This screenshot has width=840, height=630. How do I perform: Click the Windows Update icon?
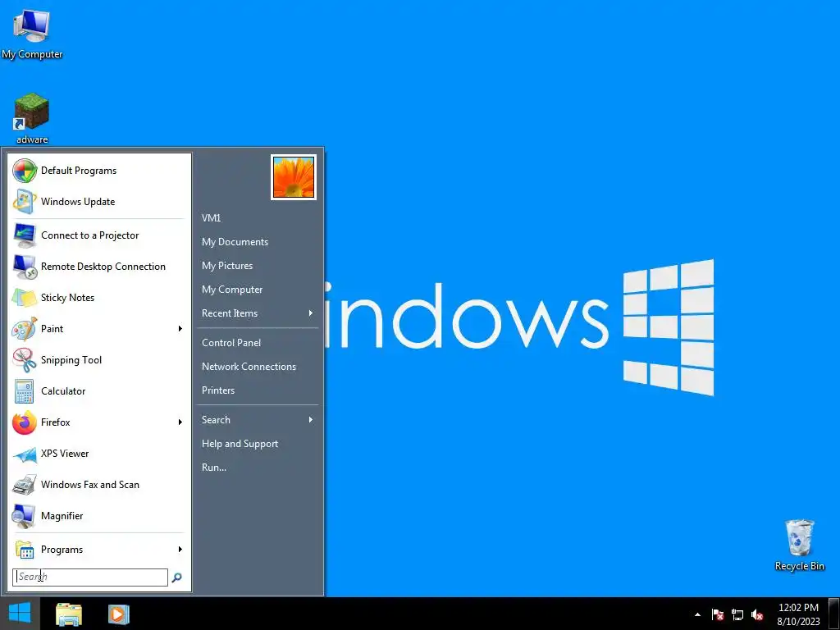click(25, 202)
